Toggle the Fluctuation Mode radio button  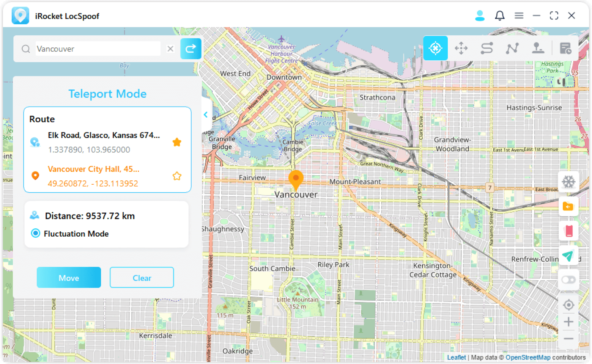[x=35, y=233]
